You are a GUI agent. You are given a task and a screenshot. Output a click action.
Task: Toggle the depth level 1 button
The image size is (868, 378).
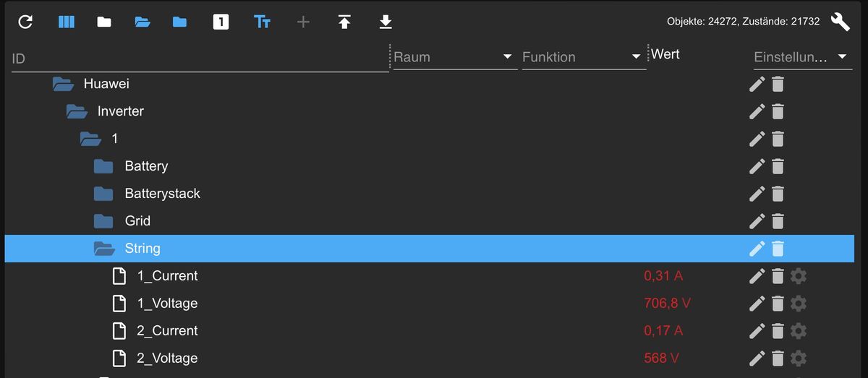[221, 22]
